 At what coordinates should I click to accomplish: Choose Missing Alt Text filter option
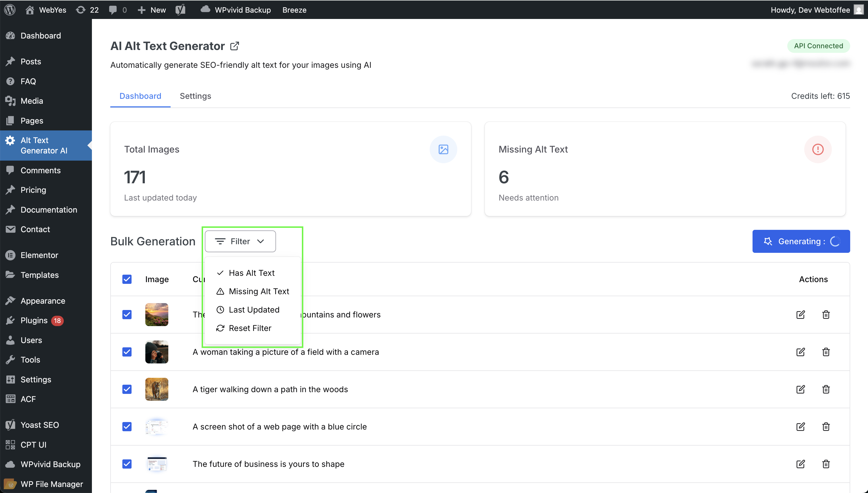[x=252, y=291]
